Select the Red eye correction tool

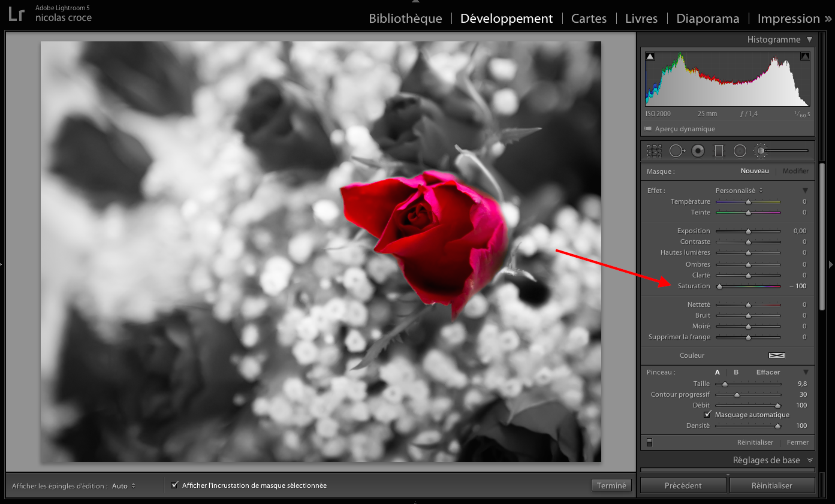click(698, 151)
